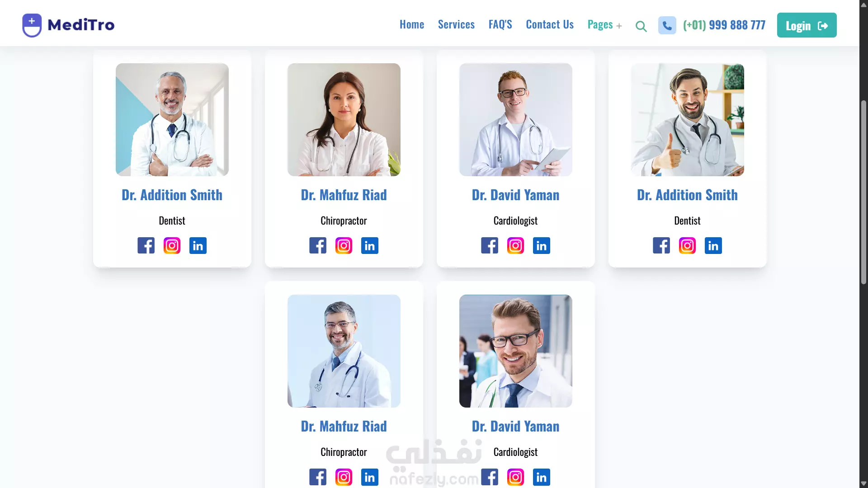The width and height of the screenshot is (868, 488).
Task: Open the Contact Us page link
Action: point(549,24)
